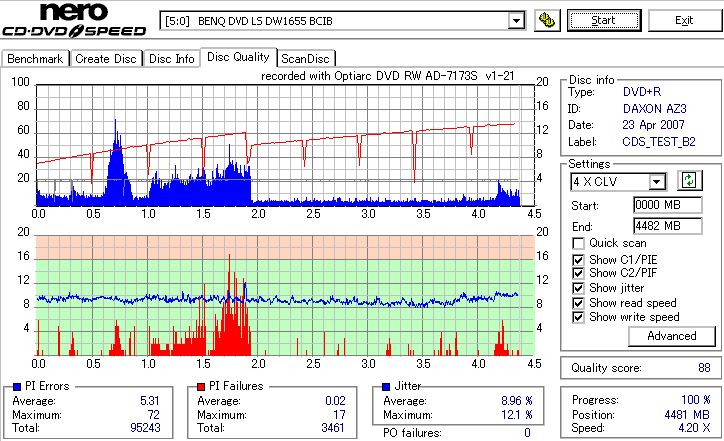
Task: Click PI Failures maximum 17
Action: pos(339,415)
